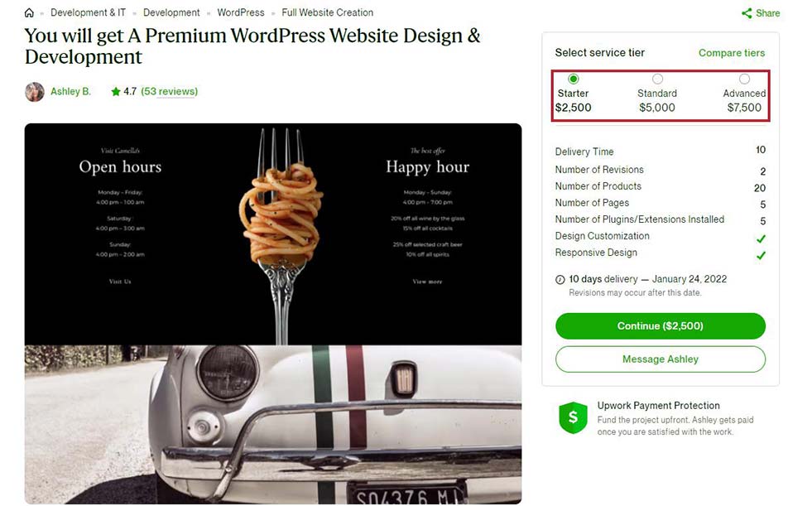Click the home icon in breadcrumb
The height and width of the screenshot is (506, 812).
tap(29, 13)
